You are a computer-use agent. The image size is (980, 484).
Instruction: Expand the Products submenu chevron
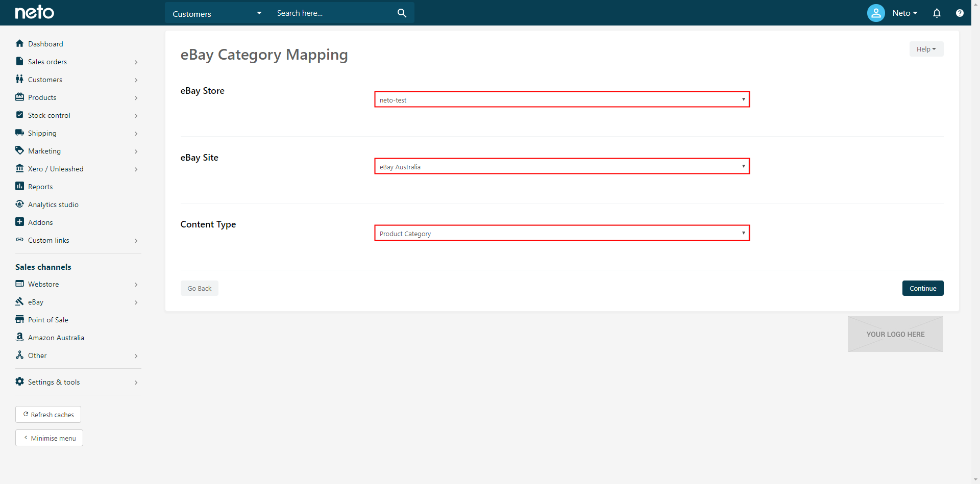[x=136, y=98]
